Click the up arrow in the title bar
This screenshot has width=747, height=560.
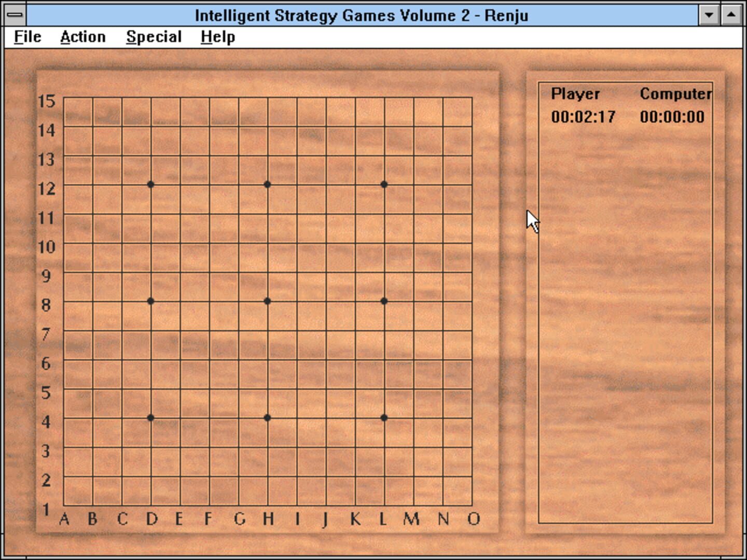tap(729, 15)
